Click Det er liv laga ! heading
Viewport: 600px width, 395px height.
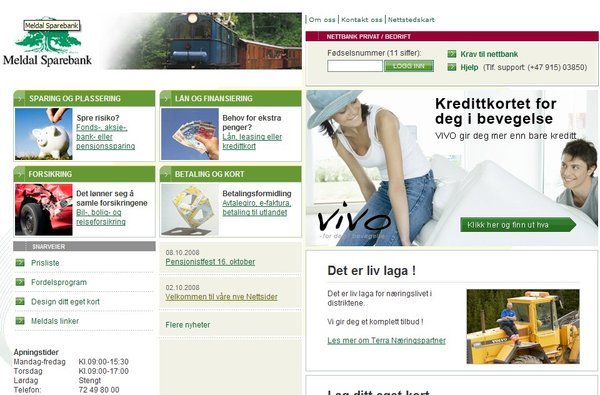(x=372, y=271)
